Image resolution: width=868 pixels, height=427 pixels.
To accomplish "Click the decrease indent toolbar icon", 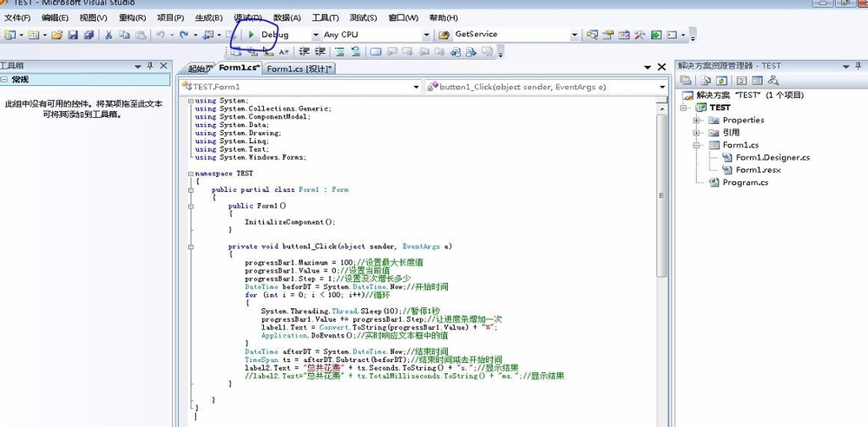I will click(305, 52).
